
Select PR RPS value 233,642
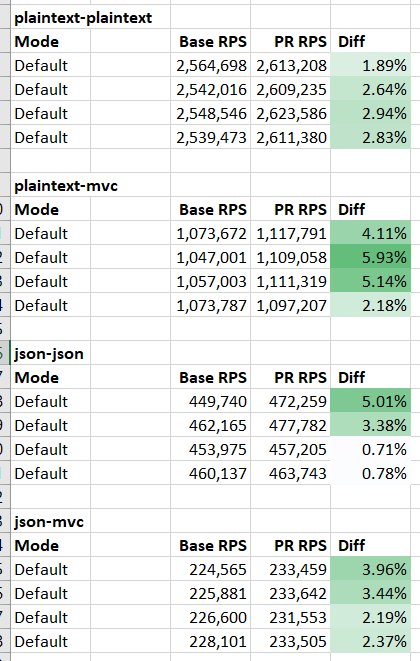click(x=291, y=593)
